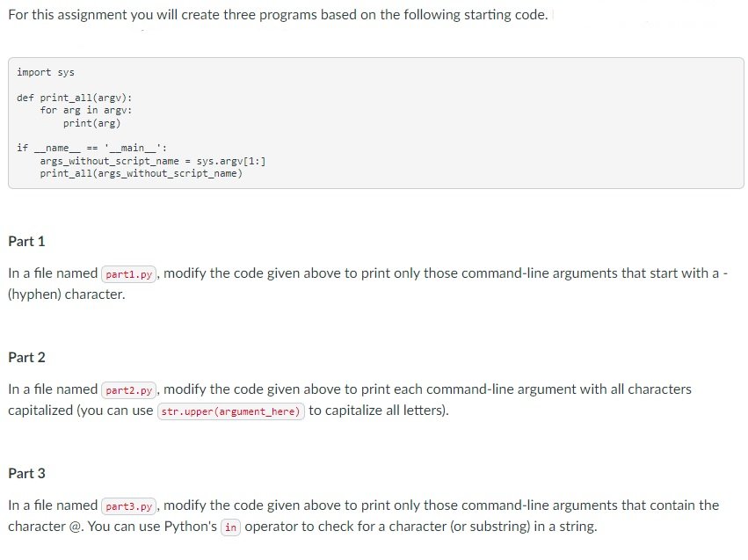
Task: Click the 'def print_all(argv):' code line
Action: pos(75,98)
